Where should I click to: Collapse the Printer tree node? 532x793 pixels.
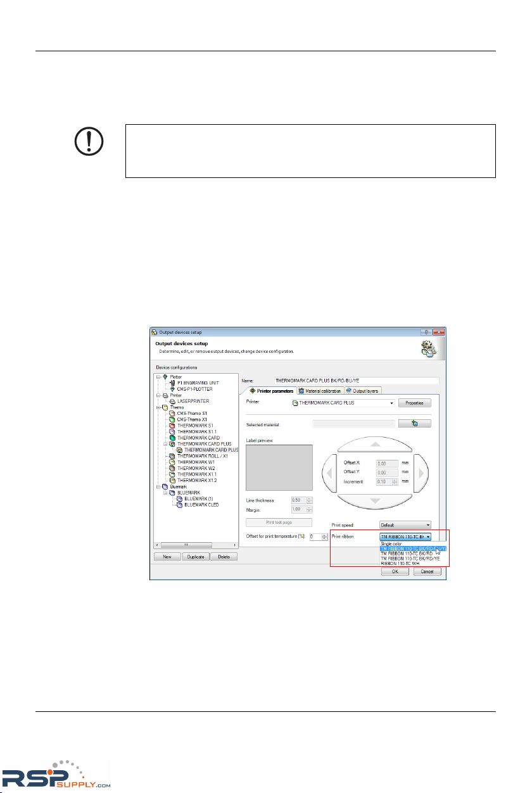tap(158, 395)
